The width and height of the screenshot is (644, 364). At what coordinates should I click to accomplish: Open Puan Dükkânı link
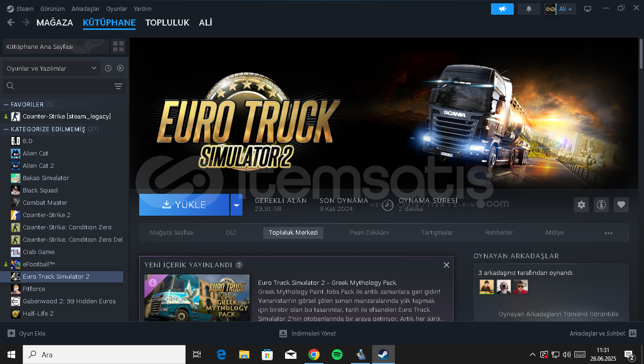(x=369, y=233)
